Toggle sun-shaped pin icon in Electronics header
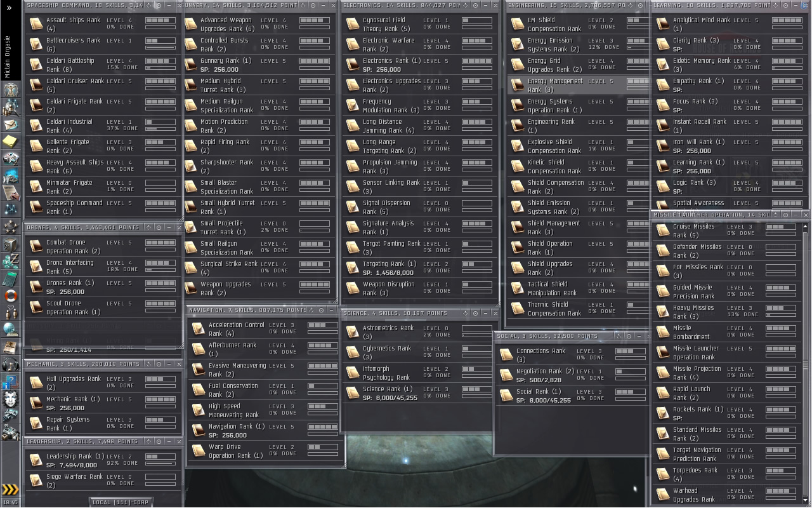Viewport: 812px width, 508px height. (x=465, y=5)
